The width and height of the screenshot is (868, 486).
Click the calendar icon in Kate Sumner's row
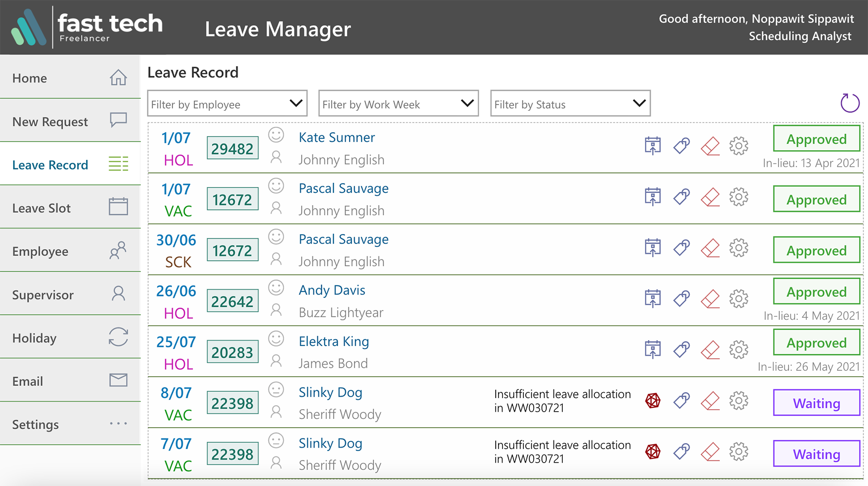pyautogui.click(x=653, y=146)
